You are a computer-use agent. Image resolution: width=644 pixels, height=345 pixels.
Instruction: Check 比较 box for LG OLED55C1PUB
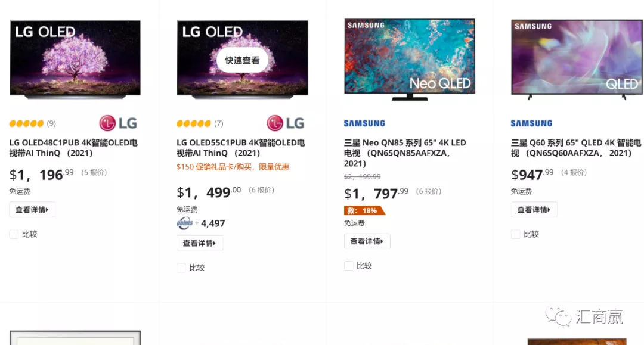[x=181, y=268]
